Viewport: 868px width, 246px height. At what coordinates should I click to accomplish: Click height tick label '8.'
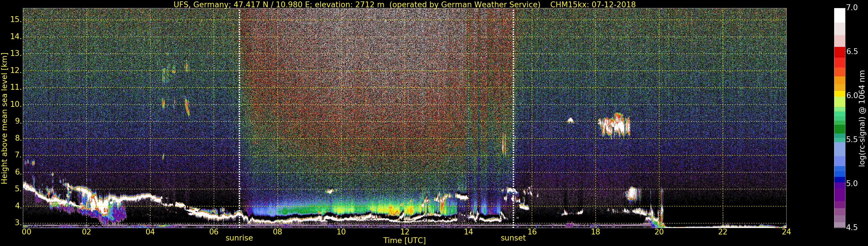pos(18,139)
